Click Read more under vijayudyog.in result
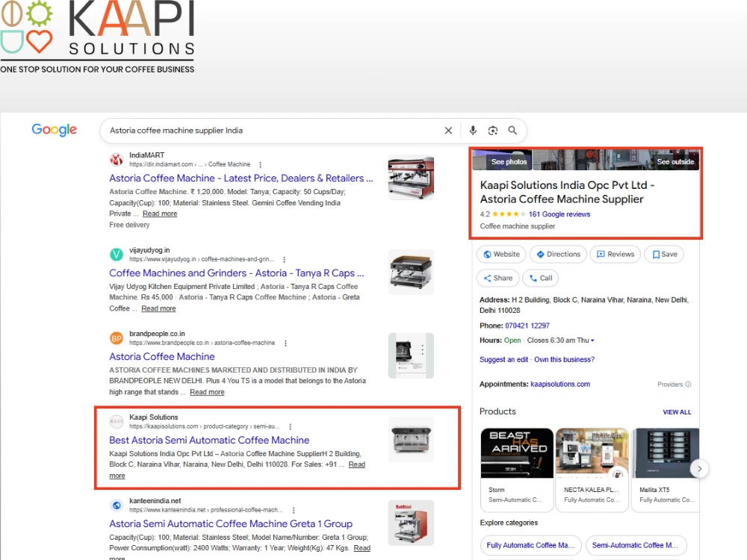 click(x=158, y=308)
